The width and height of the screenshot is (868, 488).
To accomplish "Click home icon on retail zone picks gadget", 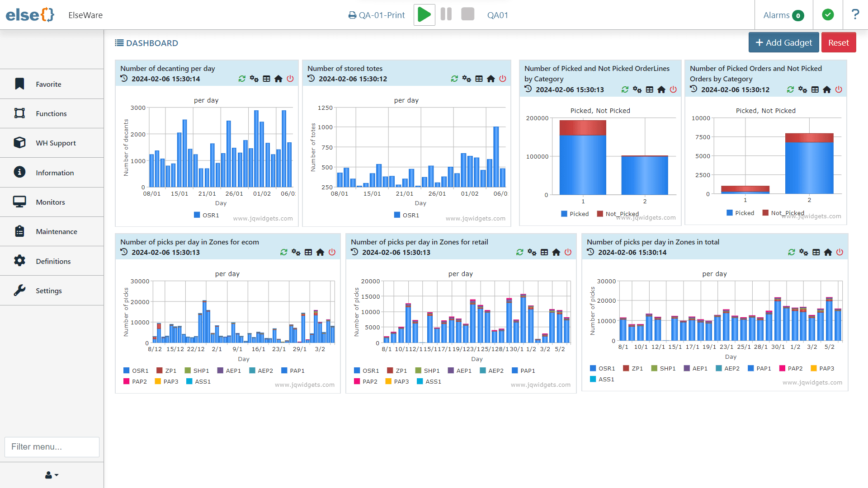I will 556,252.
